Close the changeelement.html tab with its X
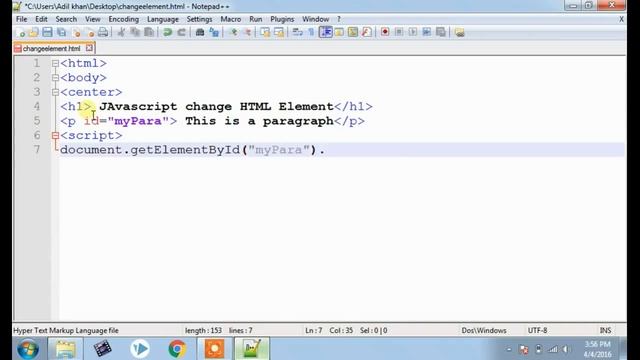 coord(89,48)
